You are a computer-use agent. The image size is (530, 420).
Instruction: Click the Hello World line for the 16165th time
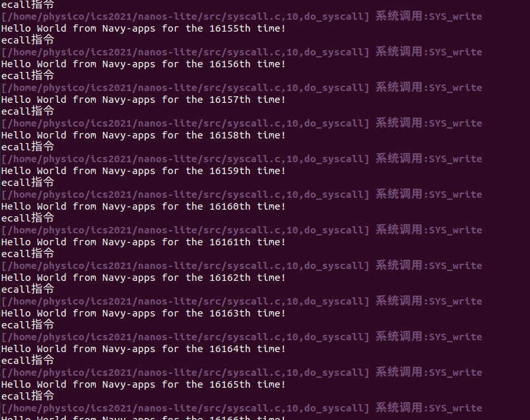click(x=143, y=385)
